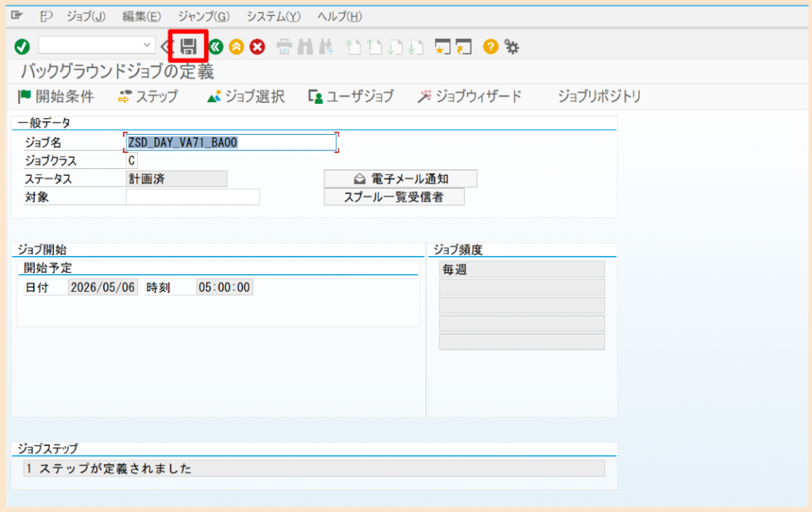Open Customize Local Layout gear icon
Screen dimensions: 812x512
click(x=511, y=47)
